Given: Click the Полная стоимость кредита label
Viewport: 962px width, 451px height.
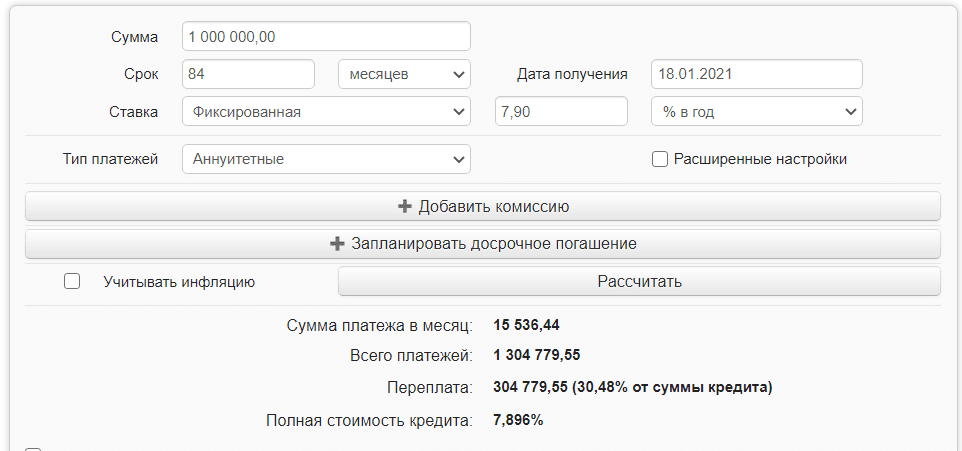Looking at the screenshot, I should [369, 421].
